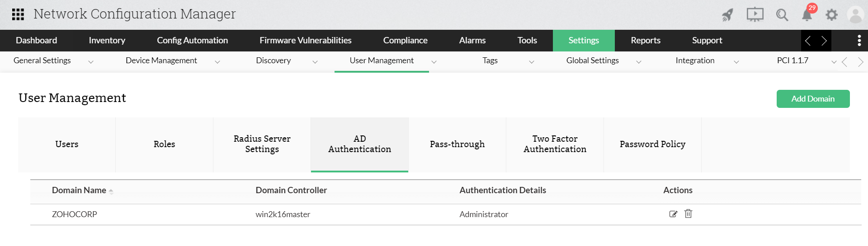Open the presentation screen icon
Screen dimensions: 868x246
coord(755,15)
